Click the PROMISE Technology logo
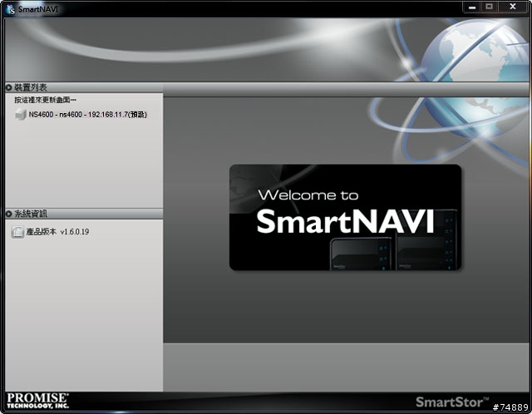The image size is (532, 414). (37, 401)
